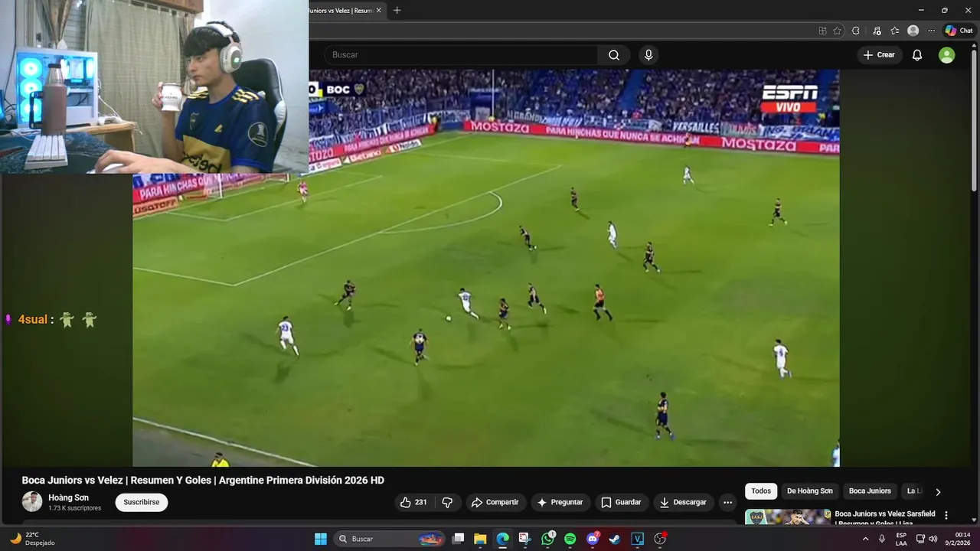The image size is (980, 551).
Task: Open Hoàng Sơn channel avatar
Action: [x=32, y=502]
